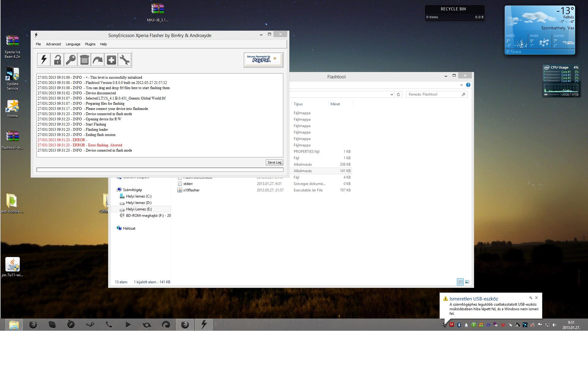This screenshot has height=392, width=588.
Task: Open the File menu in Xperia Flasher
Action: click(38, 44)
